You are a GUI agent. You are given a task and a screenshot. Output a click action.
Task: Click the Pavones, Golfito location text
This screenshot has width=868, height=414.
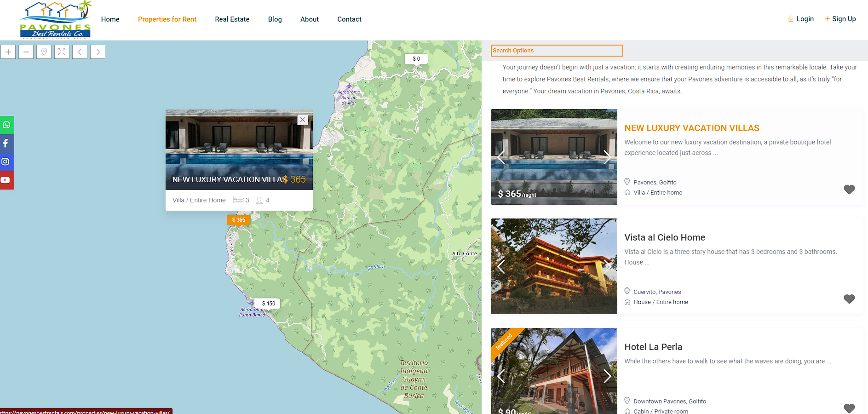pyautogui.click(x=655, y=183)
